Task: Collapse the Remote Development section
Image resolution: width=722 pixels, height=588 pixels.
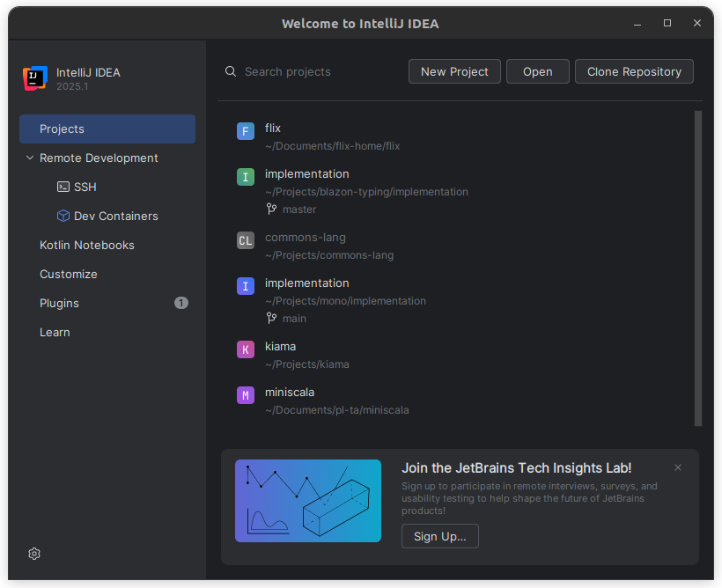Action: pos(30,158)
